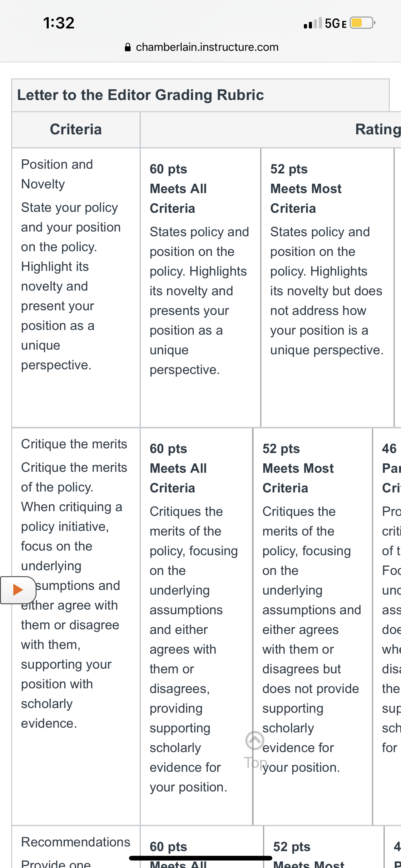Tap the home indicator bar at bottom
401x868 pixels.
201,858
